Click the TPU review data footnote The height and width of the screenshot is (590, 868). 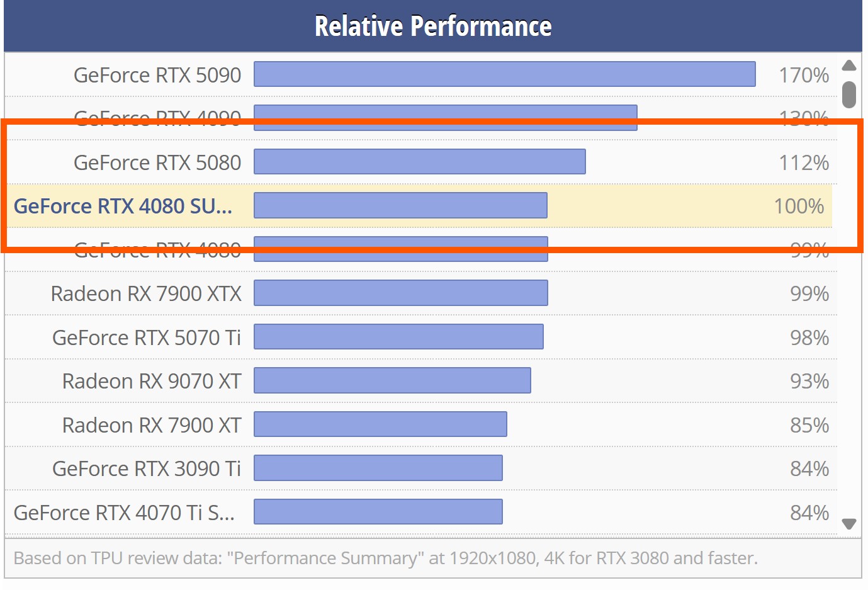point(385,558)
